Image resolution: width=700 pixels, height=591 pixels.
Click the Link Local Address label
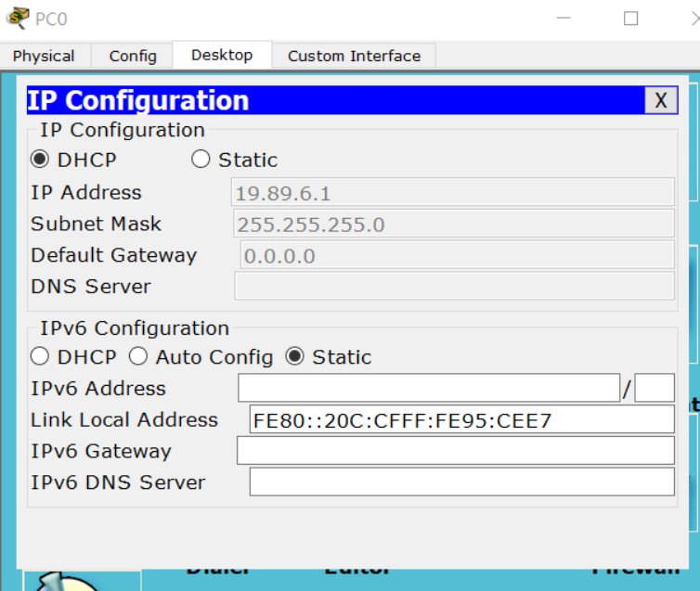124,419
